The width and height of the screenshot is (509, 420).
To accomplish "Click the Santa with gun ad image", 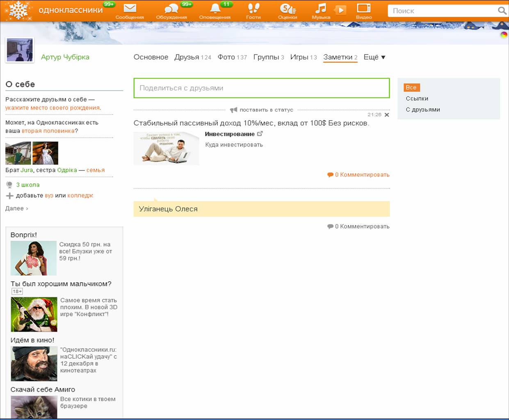I will coord(34,315).
